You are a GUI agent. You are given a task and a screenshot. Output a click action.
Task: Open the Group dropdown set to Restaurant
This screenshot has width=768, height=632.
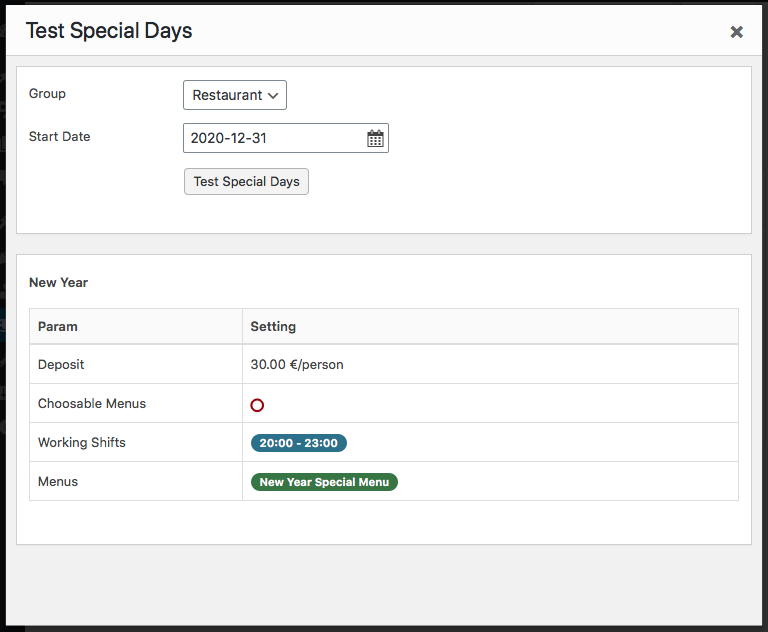(235, 95)
